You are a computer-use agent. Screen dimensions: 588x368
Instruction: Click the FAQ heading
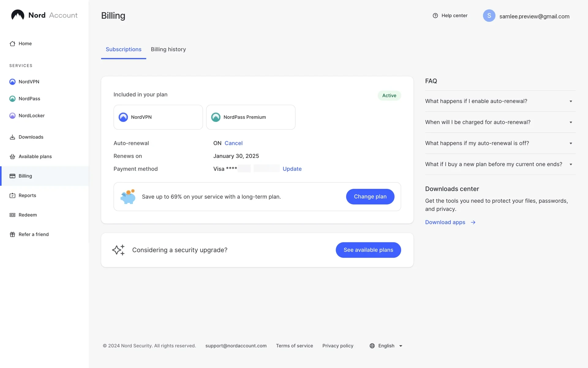[431, 81]
